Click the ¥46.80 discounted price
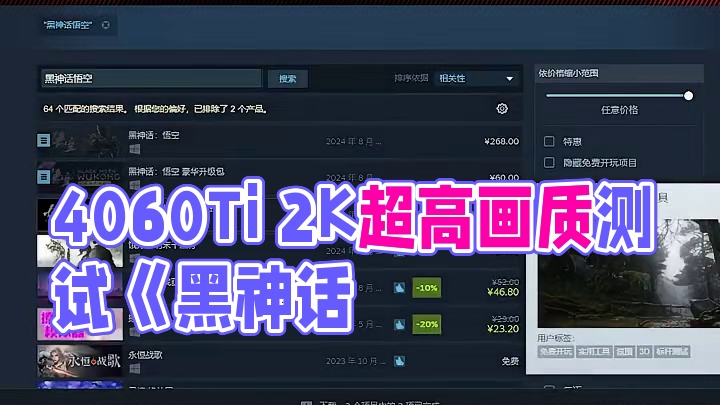Viewport: 720px width, 405px height. [x=503, y=292]
